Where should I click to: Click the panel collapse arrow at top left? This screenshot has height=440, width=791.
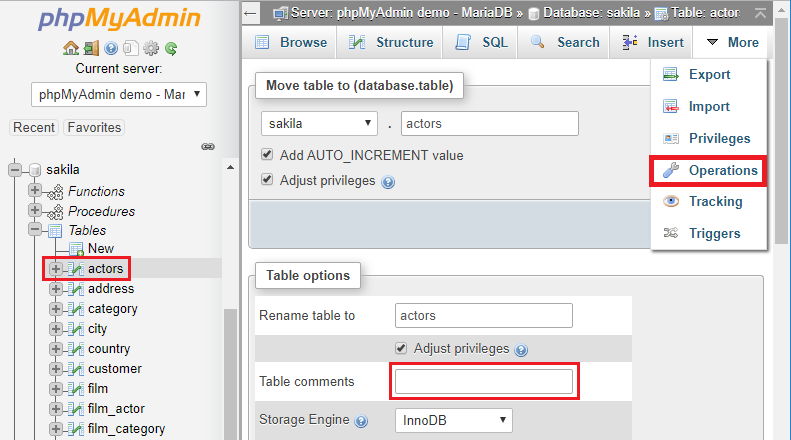pos(251,13)
